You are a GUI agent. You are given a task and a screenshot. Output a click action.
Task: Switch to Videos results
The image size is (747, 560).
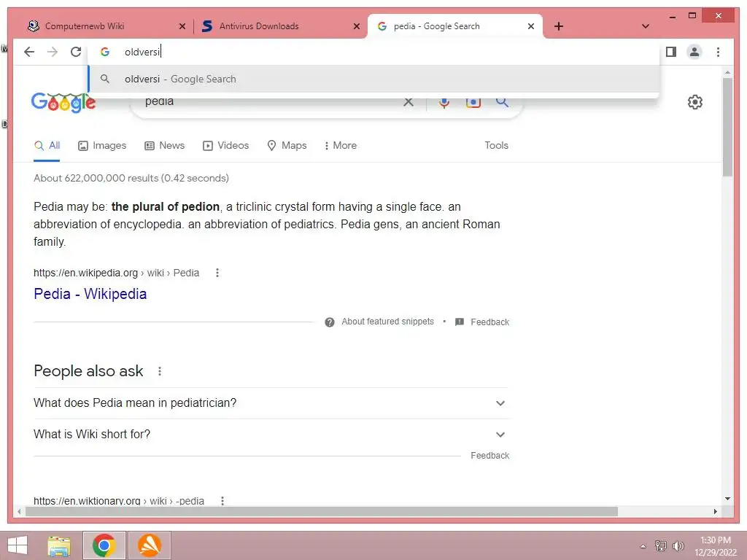pyautogui.click(x=226, y=146)
